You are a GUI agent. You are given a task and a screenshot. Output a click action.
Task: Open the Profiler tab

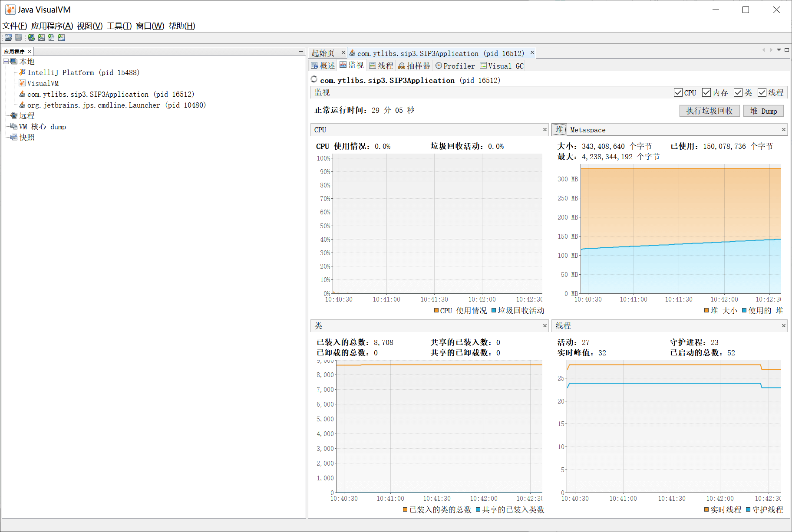pos(455,66)
